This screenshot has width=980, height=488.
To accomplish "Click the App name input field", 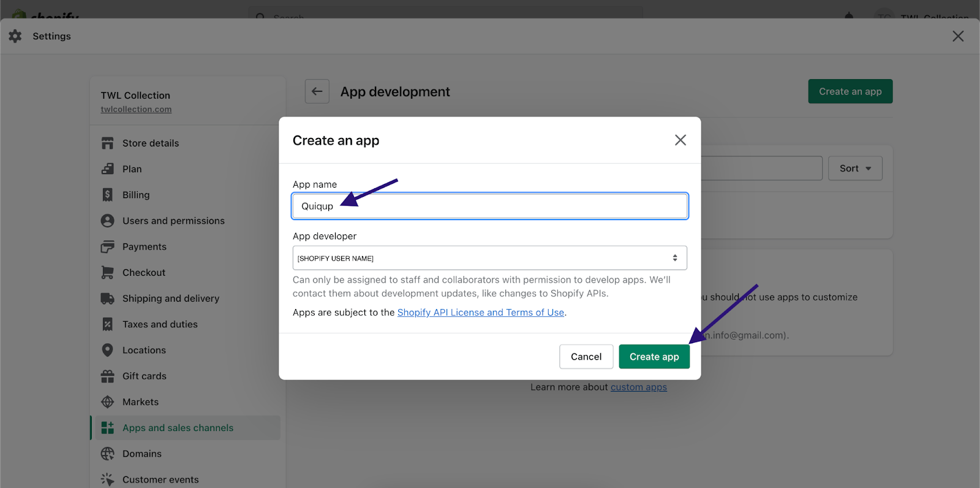I will [x=490, y=206].
